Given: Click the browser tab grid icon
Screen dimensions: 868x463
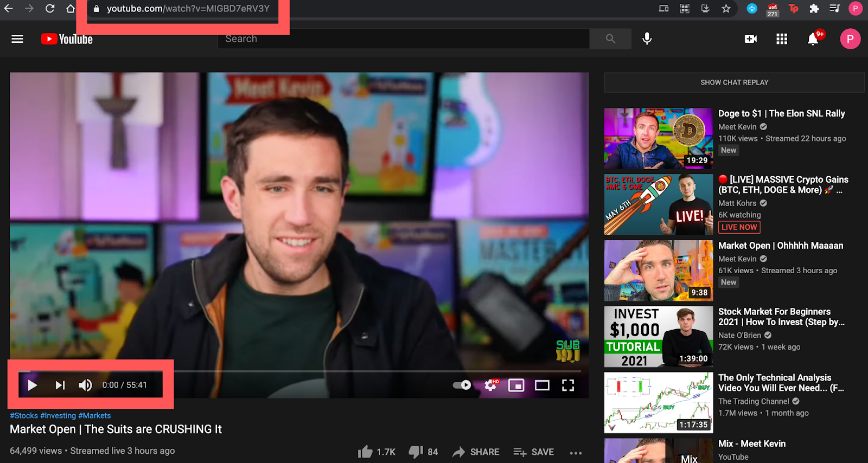Looking at the screenshot, I should pos(685,9).
